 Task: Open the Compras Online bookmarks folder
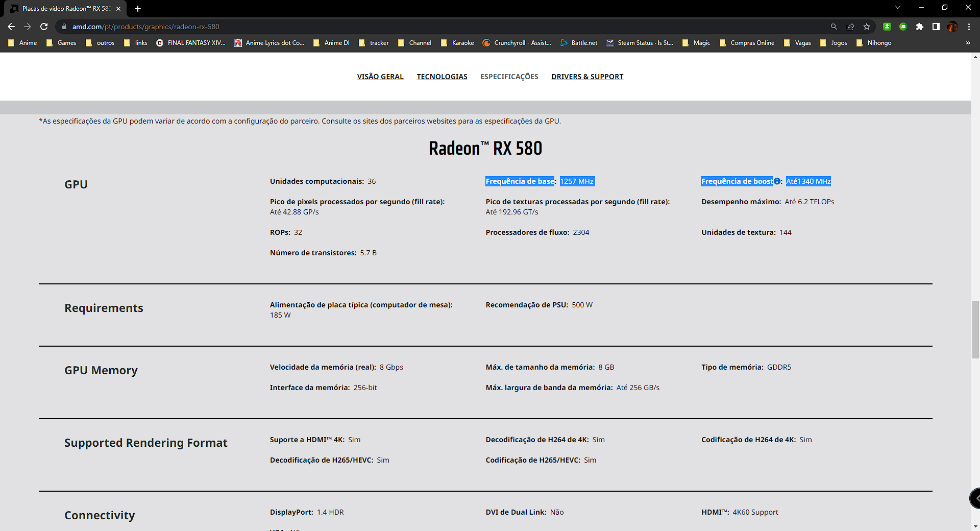(747, 43)
